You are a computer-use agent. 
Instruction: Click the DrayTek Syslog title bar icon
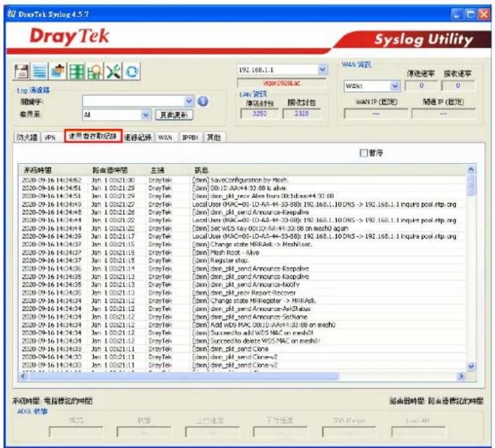[x=12, y=14]
